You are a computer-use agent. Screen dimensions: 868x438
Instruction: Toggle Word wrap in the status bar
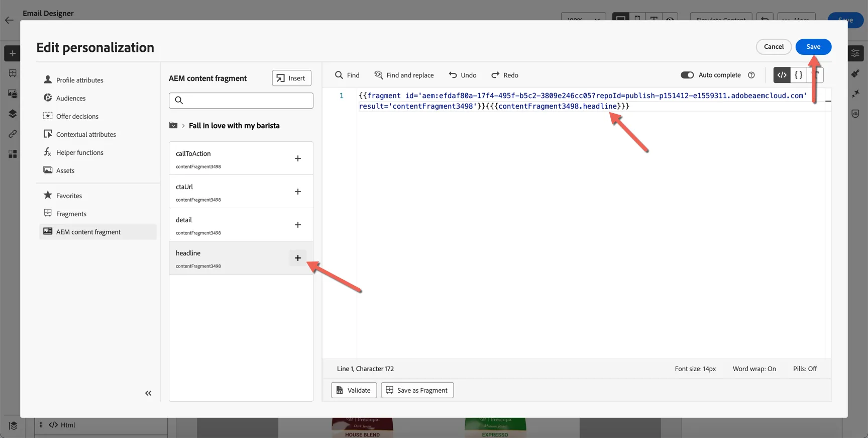tap(754, 369)
